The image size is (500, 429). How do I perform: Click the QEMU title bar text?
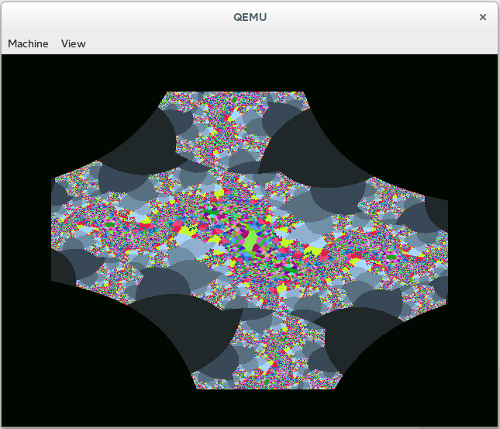[x=250, y=17]
